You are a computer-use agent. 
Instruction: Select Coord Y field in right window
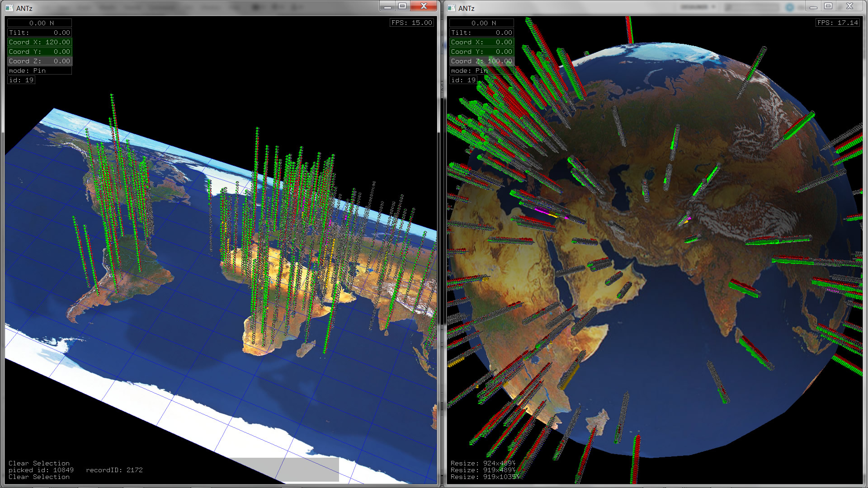coord(481,52)
